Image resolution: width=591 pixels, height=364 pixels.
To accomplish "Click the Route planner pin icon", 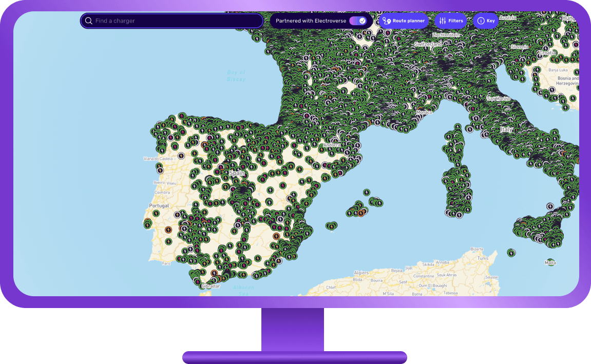I will click(x=386, y=21).
